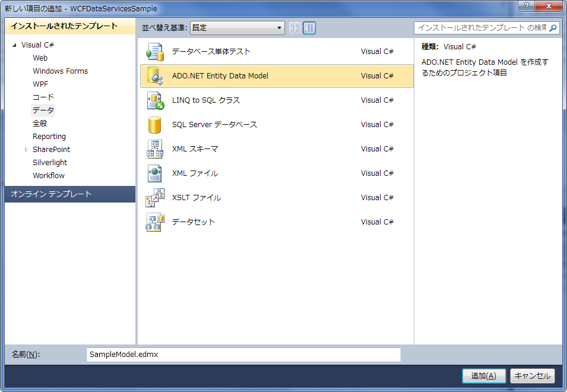Select the Reporting category
Viewport: 567px width, 392px height.
pos(49,137)
